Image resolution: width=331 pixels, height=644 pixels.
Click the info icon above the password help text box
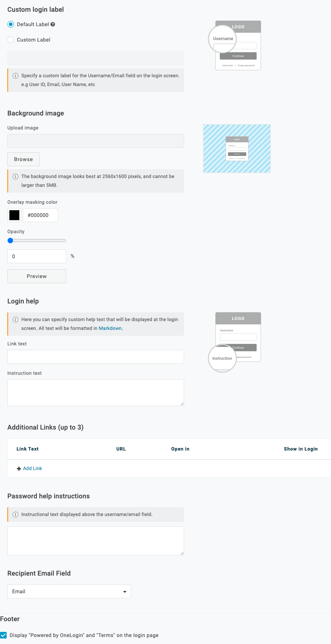pos(15,514)
